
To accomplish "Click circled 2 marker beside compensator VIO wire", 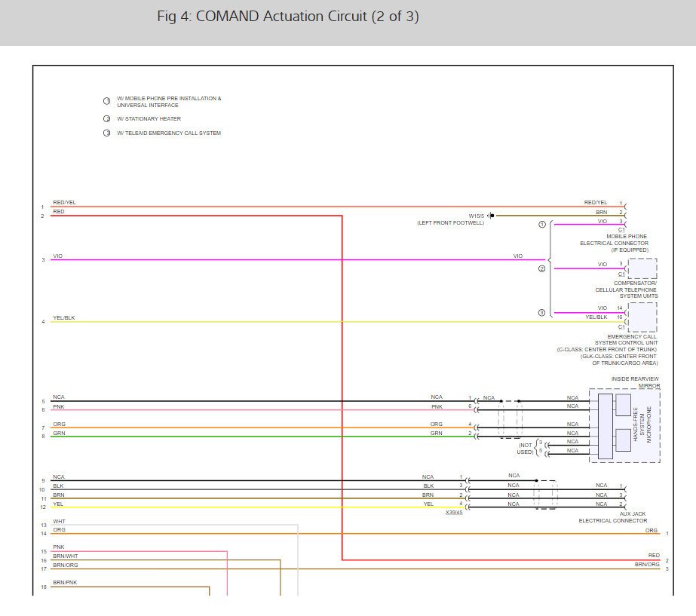I will pyautogui.click(x=542, y=268).
